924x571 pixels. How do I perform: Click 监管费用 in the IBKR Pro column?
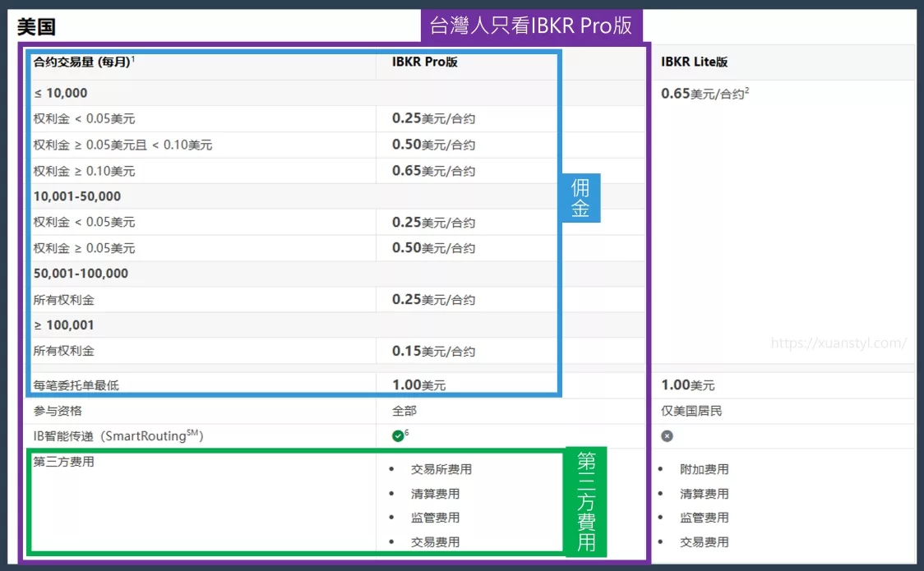click(x=435, y=518)
